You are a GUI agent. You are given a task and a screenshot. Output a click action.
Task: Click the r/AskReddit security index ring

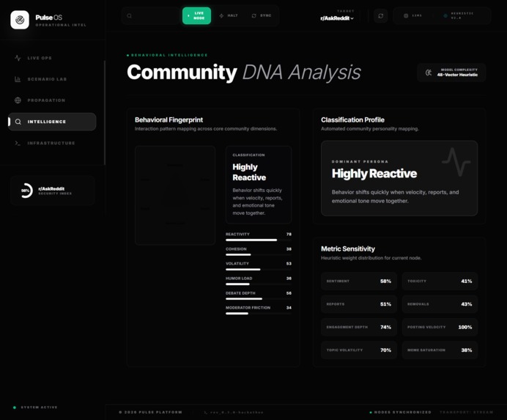pyautogui.click(x=26, y=191)
